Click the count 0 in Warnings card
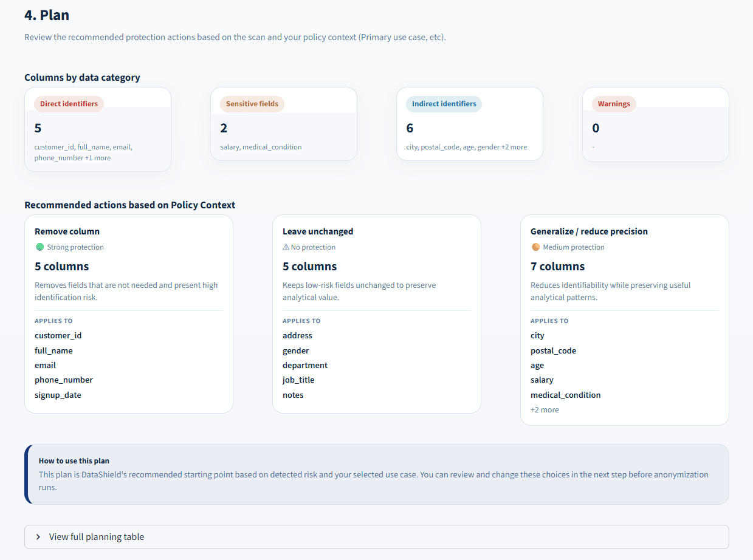 click(596, 128)
